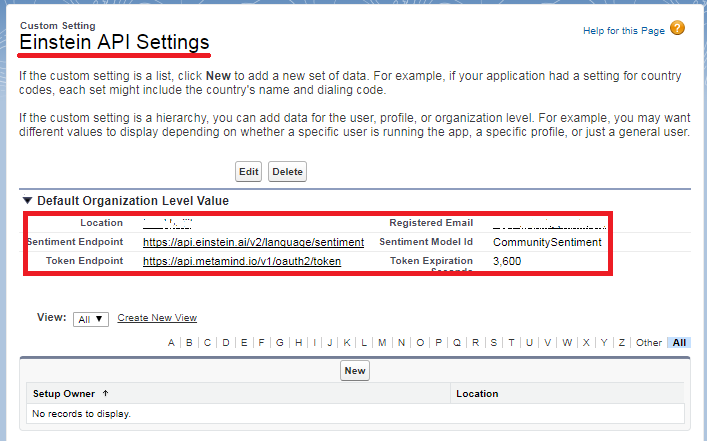707x441 pixels.
Task: Filter records by letter Z
Action: pyautogui.click(x=622, y=343)
